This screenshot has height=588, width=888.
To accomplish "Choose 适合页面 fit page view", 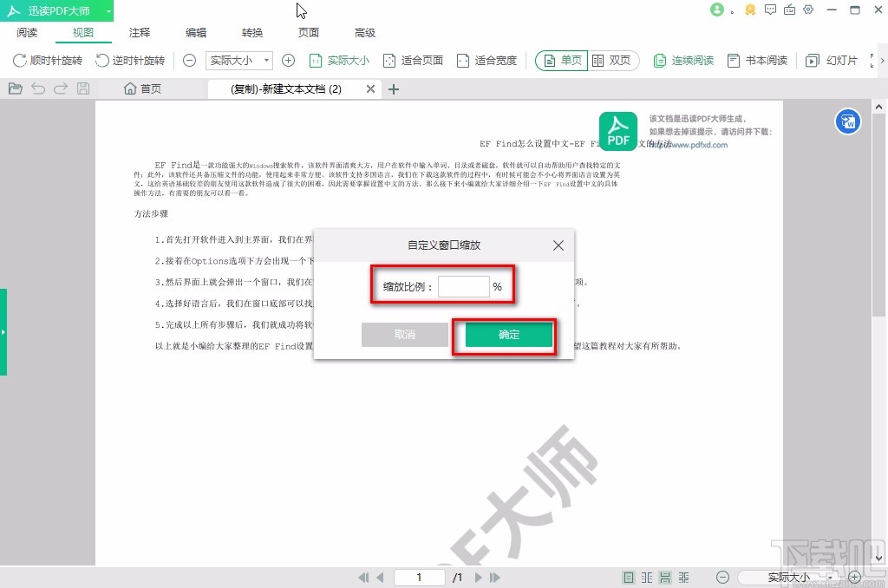I will tap(413, 60).
